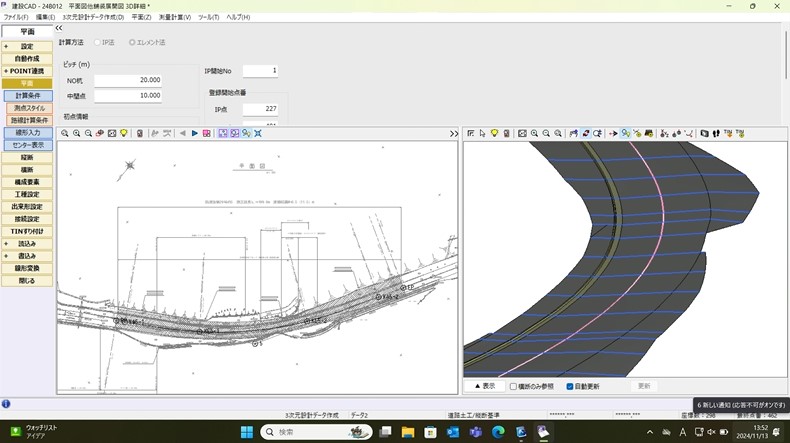Click the 閉じる button in sidebar
The height and width of the screenshot is (443, 790).
pos(27,281)
